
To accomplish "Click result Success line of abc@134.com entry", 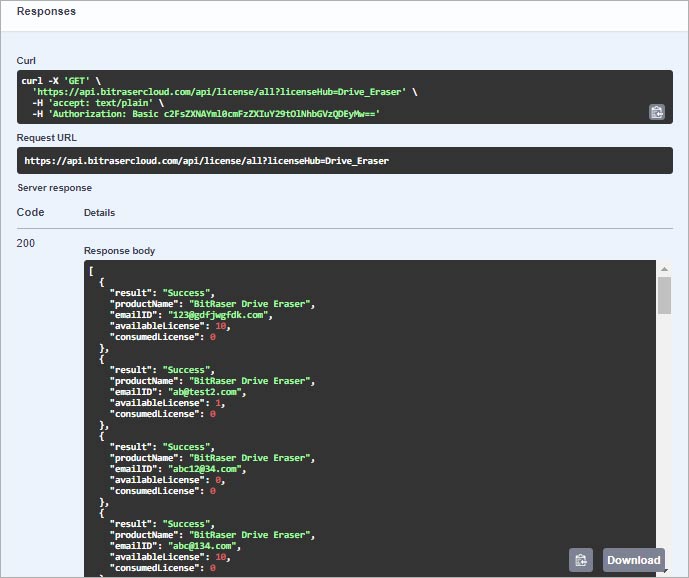I will [x=162, y=524].
